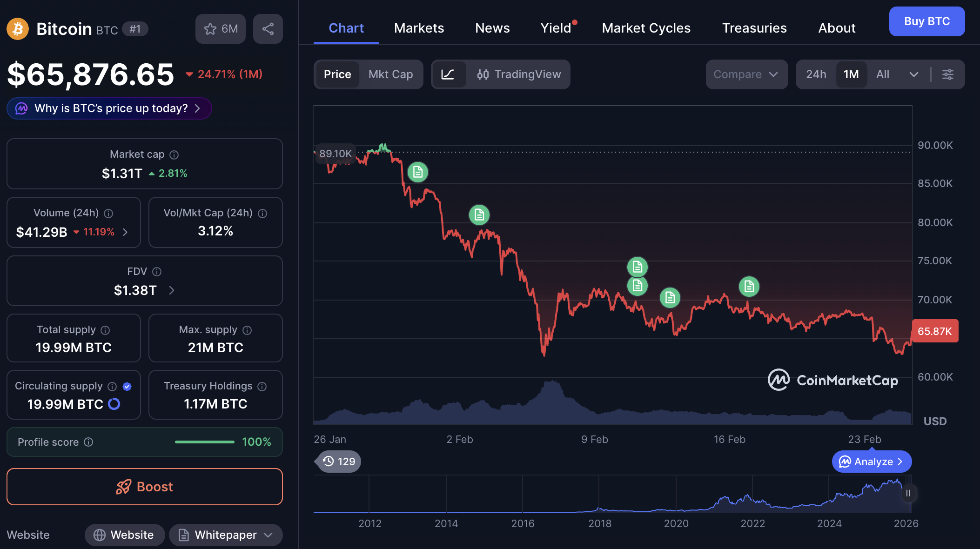Switch to TradingView chart mode
980x549 pixels.
pos(519,74)
